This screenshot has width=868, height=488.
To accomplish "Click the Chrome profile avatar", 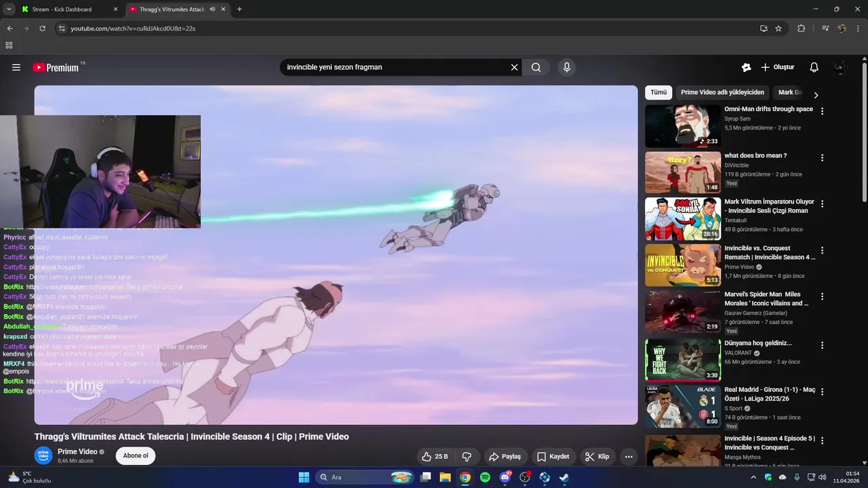I will (x=842, y=28).
